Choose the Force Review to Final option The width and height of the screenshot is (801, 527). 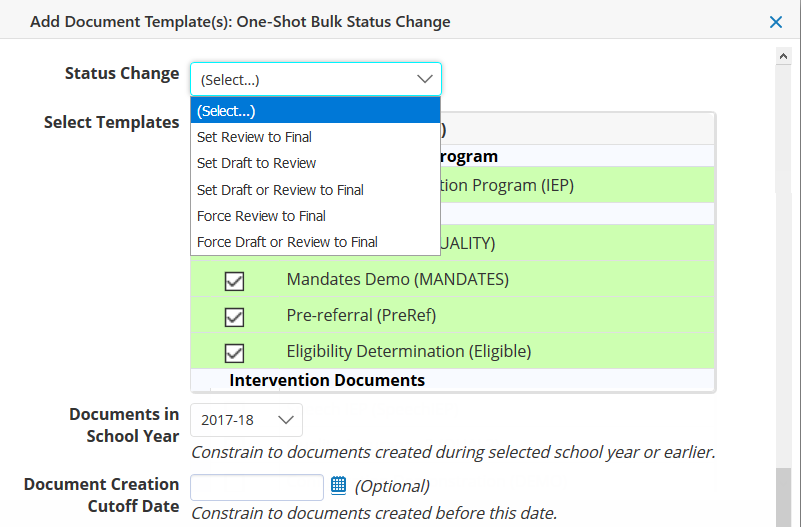click(261, 216)
